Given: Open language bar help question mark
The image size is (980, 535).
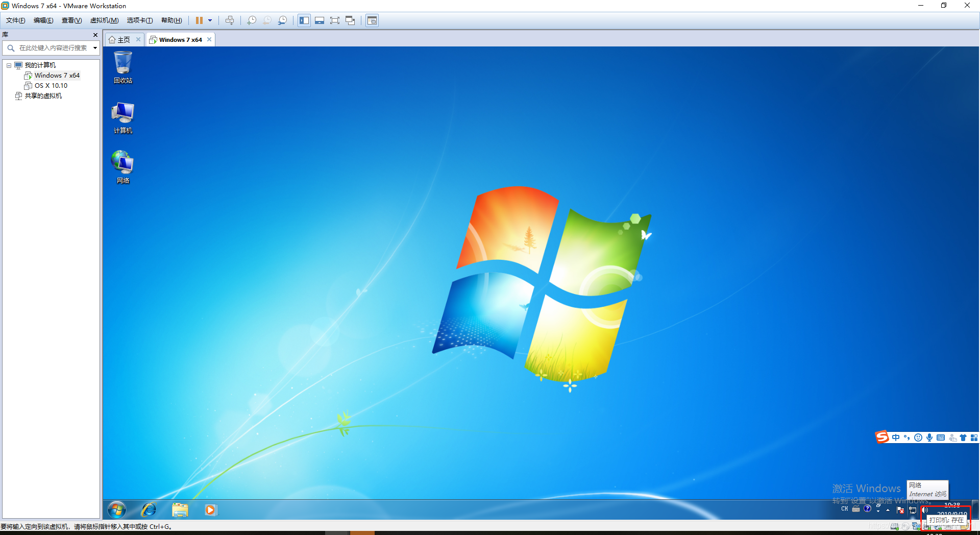Looking at the screenshot, I should click(867, 508).
